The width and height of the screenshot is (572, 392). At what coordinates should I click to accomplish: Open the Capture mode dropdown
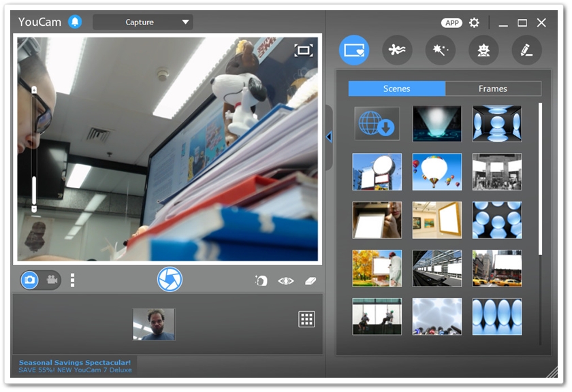[142, 22]
